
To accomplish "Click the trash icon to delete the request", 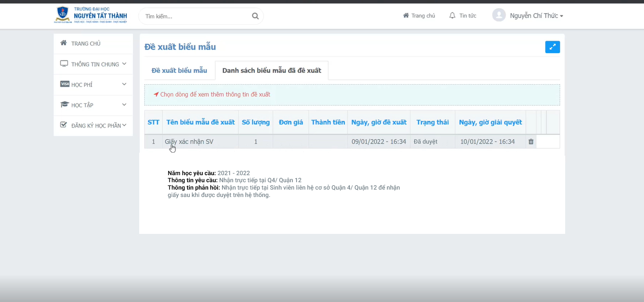I will click(531, 142).
